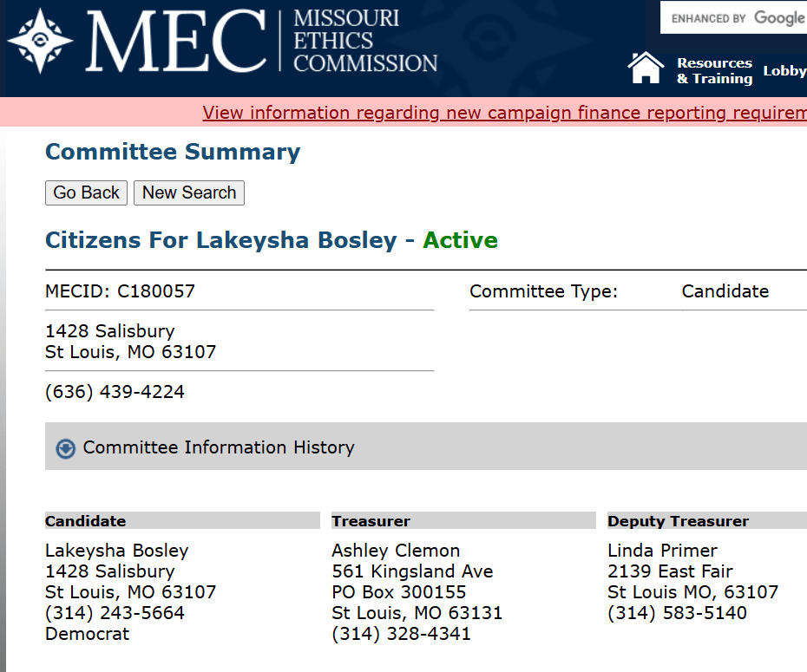
Task: Select the MECID value C180057
Action: [x=154, y=291]
